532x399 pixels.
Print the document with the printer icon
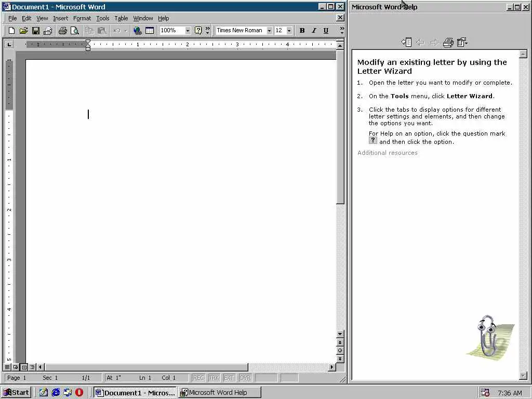(x=62, y=31)
